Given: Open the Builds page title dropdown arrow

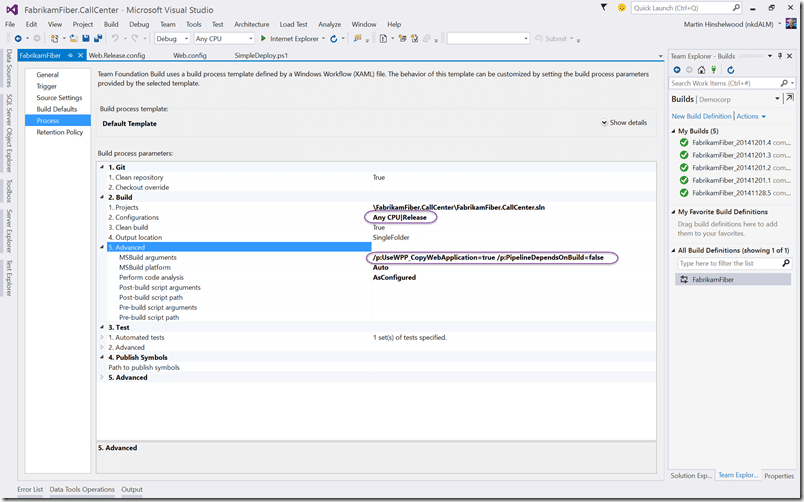Looking at the screenshot, I should [x=777, y=98].
